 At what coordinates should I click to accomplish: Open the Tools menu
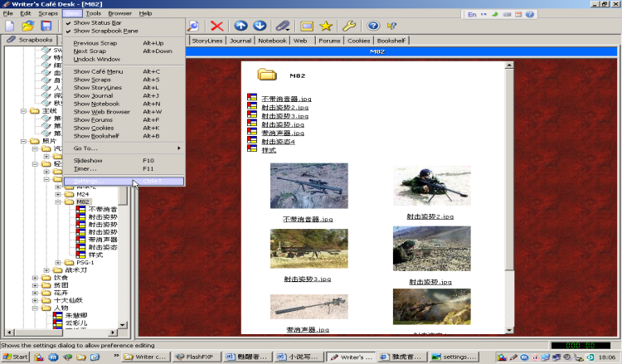point(93,13)
